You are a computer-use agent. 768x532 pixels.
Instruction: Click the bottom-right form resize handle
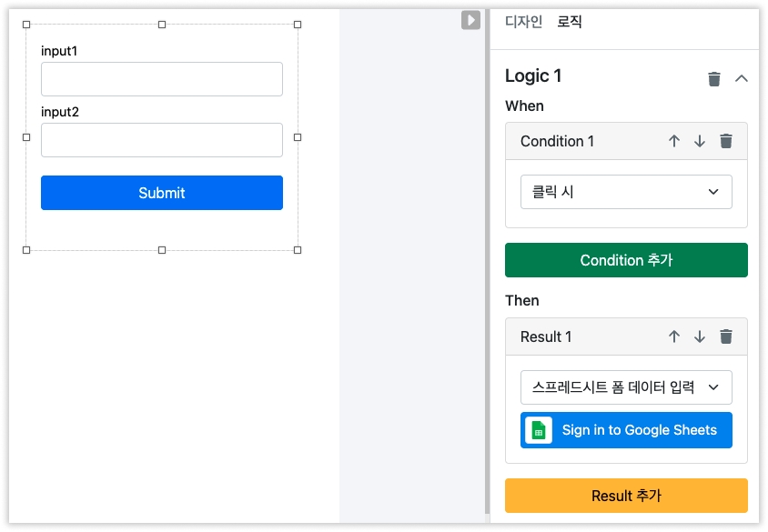(x=298, y=249)
